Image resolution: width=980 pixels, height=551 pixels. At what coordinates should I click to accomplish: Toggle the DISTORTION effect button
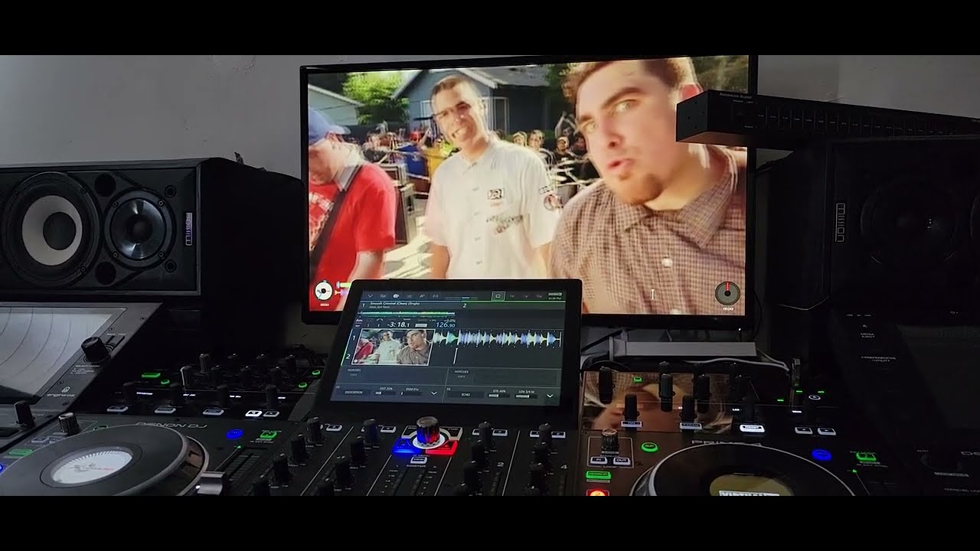pyautogui.click(x=356, y=393)
